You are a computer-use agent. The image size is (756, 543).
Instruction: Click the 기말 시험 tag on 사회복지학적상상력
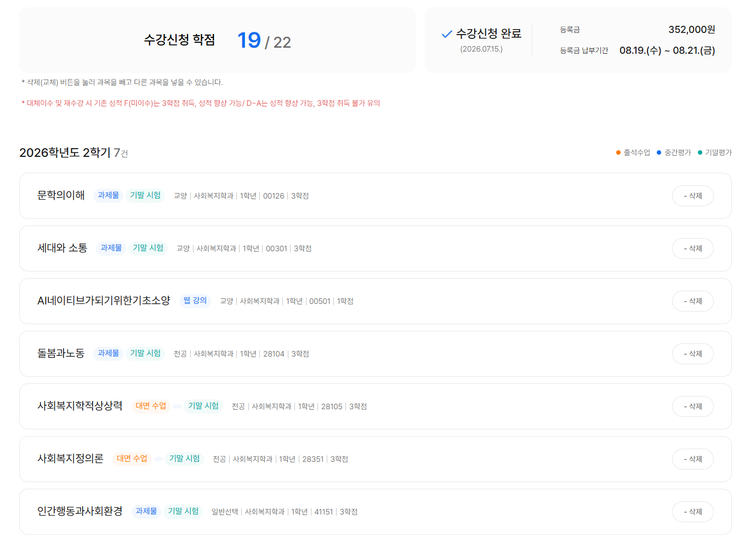[x=203, y=406]
